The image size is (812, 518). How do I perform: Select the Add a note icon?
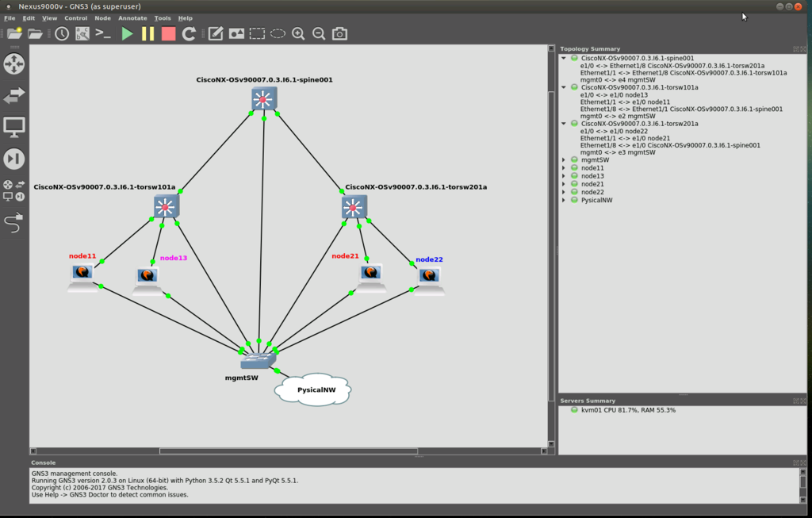[216, 33]
